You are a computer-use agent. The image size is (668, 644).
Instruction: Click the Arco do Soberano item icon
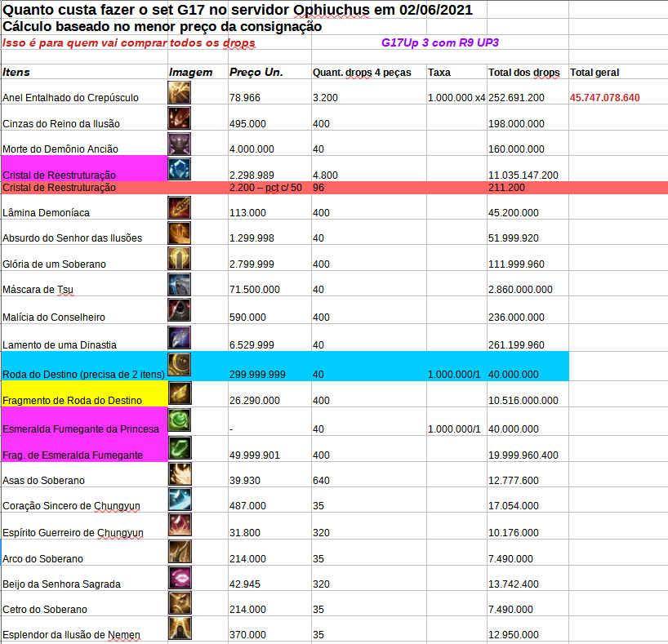pos(180,552)
